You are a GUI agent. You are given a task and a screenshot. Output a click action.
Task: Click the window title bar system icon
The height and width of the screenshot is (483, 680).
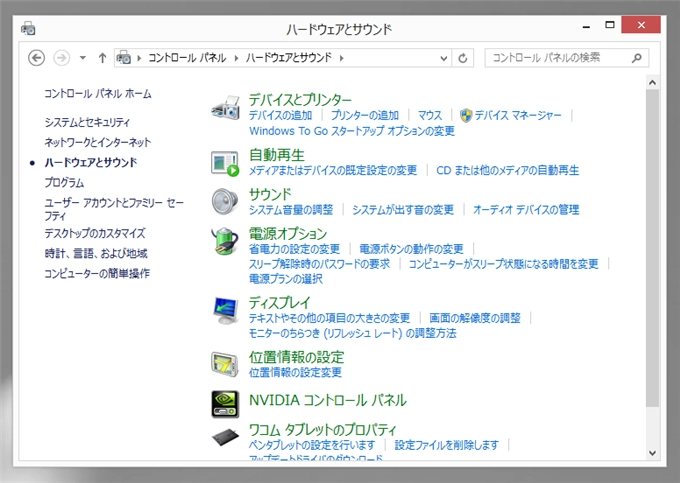click(28, 28)
